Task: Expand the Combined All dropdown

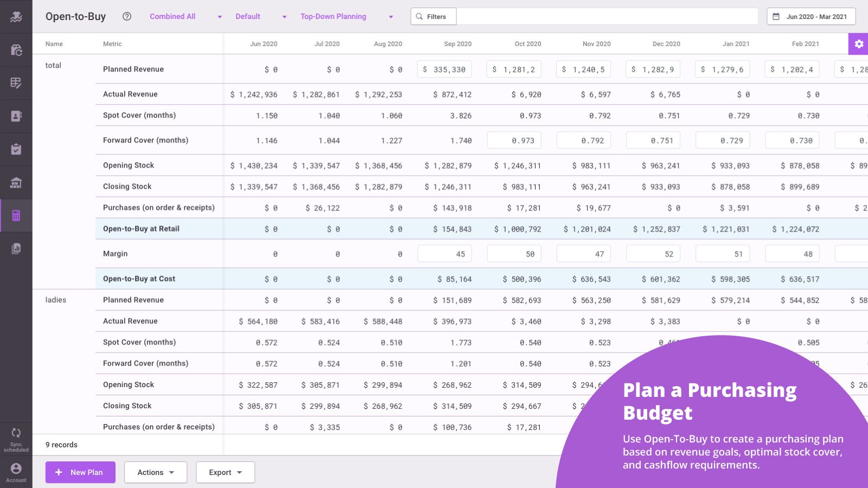Action: point(186,17)
